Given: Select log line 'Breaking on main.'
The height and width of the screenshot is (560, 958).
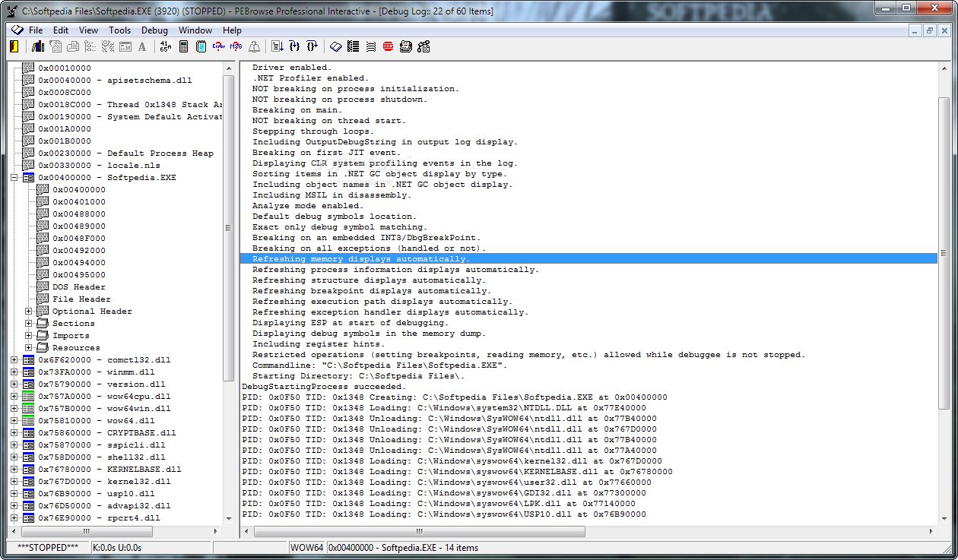Looking at the screenshot, I should pyautogui.click(x=297, y=110).
